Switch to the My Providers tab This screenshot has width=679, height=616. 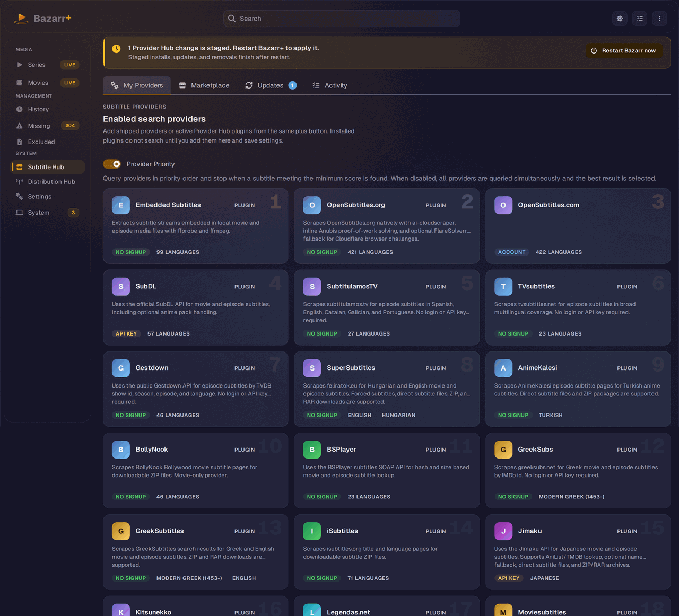click(x=137, y=85)
